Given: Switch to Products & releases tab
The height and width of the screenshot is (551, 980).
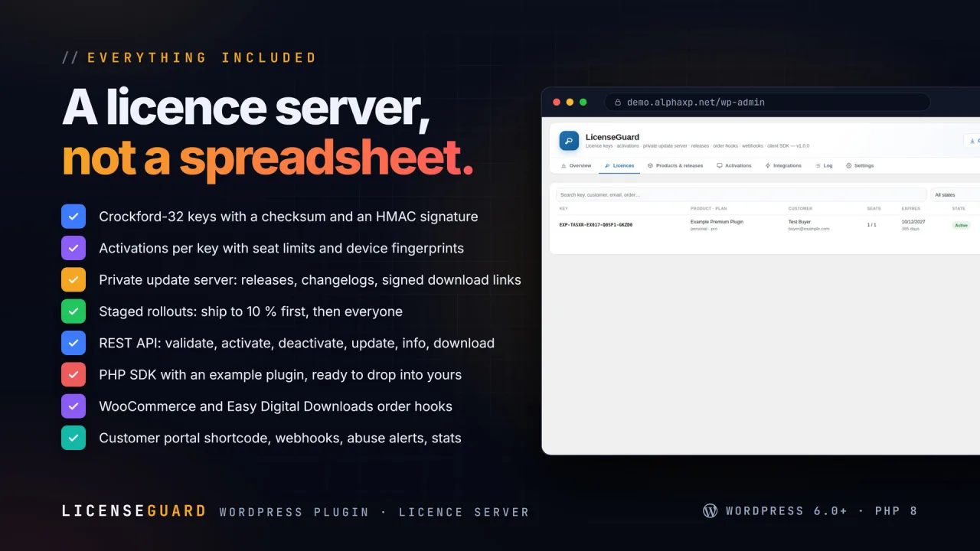Looking at the screenshot, I should tap(675, 165).
